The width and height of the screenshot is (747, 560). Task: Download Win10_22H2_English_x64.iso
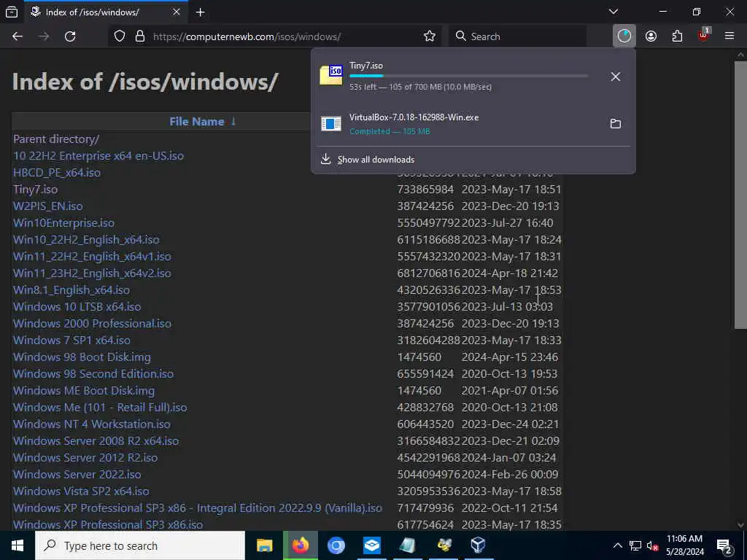coord(86,239)
